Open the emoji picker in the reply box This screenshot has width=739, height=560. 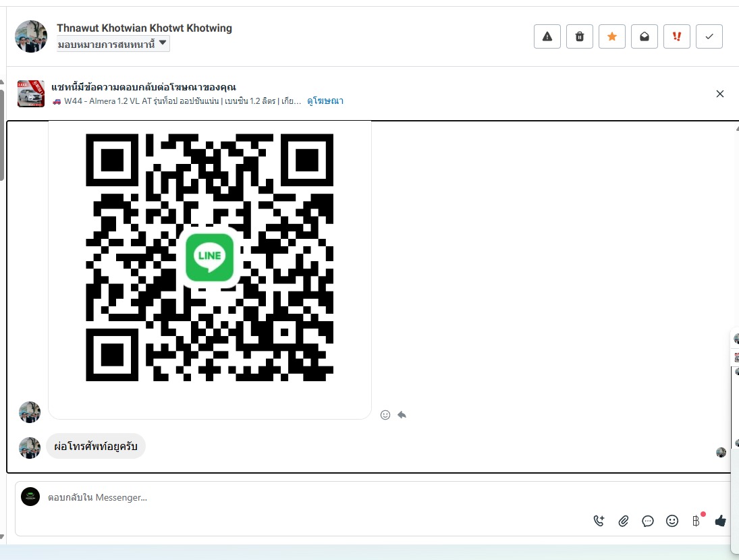pos(672,521)
